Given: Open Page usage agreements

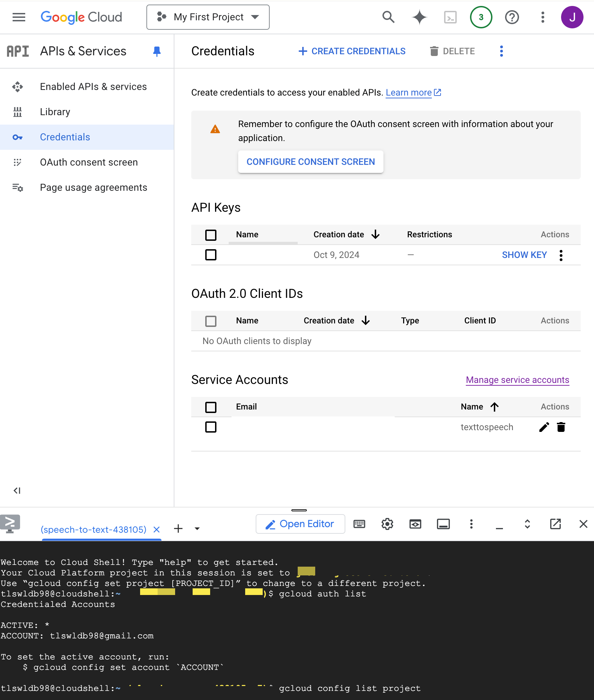Looking at the screenshot, I should pos(87,188).
